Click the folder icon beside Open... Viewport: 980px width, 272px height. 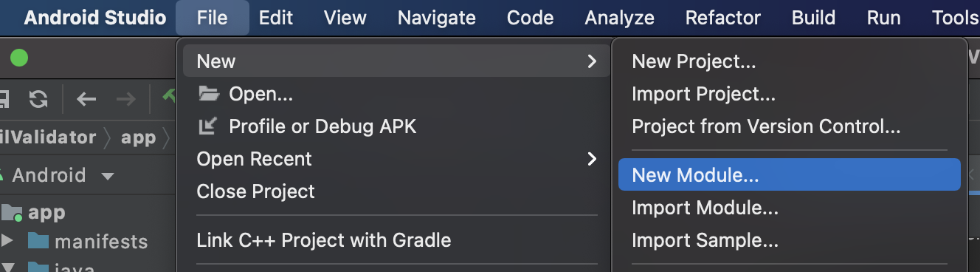pos(209,94)
